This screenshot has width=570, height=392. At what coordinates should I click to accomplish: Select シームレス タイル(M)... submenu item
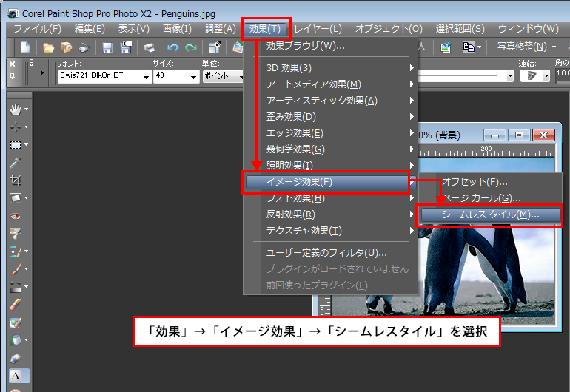[x=491, y=214]
